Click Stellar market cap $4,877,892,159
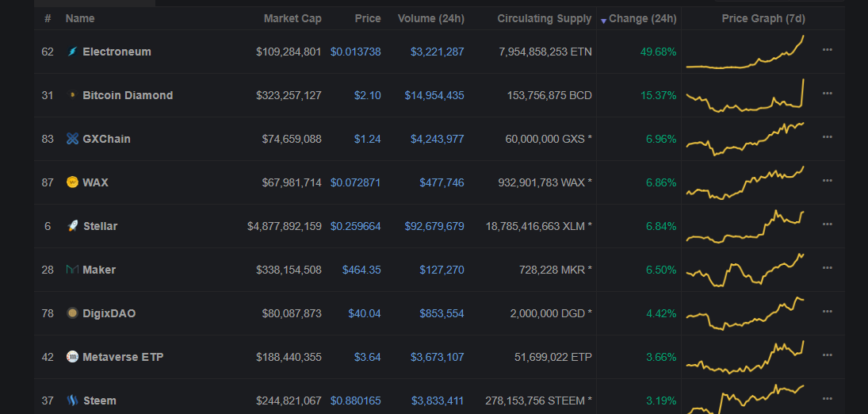Viewport: 868px width, 414px height. (x=285, y=225)
